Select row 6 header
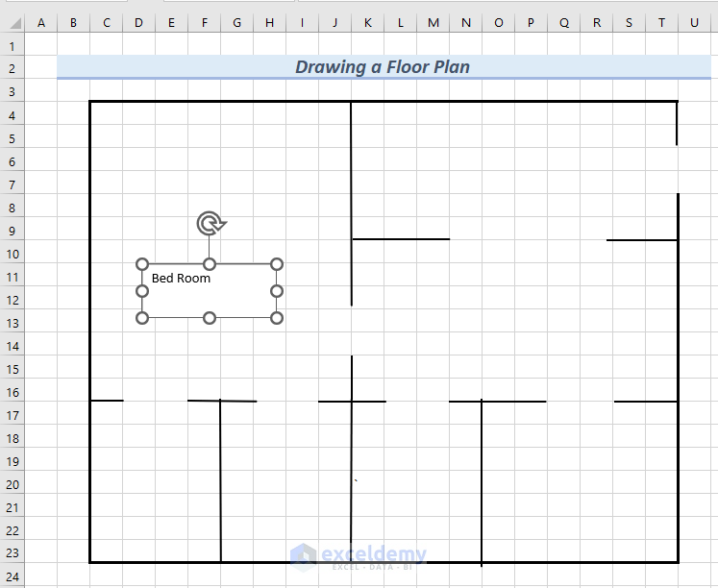Image resolution: width=718 pixels, height=588 pixels. click(12, 161)
